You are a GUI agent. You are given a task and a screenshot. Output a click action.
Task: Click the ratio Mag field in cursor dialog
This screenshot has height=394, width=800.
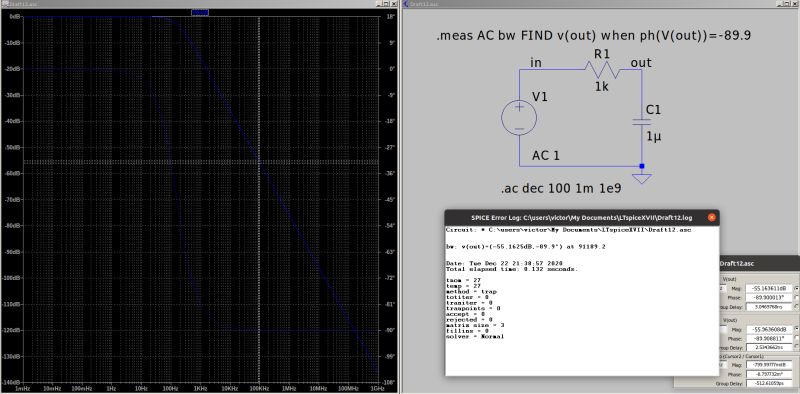[x=769, y=364]
